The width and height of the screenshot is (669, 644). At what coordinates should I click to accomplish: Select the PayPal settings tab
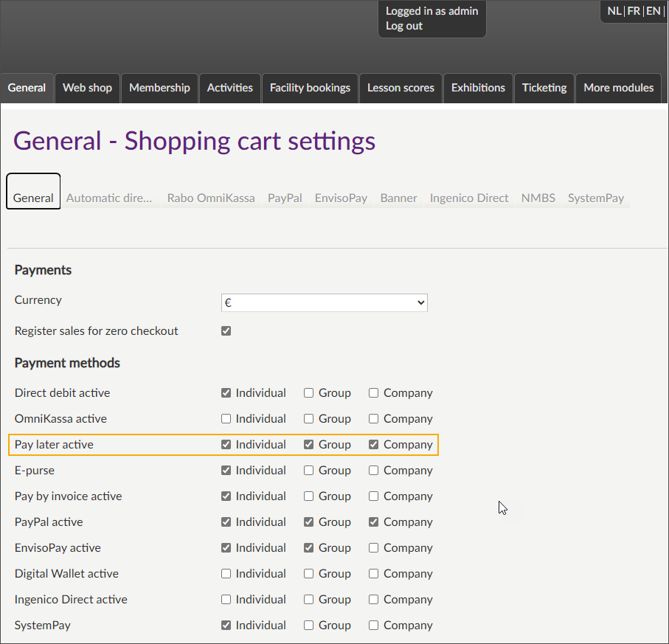[285, 198]
